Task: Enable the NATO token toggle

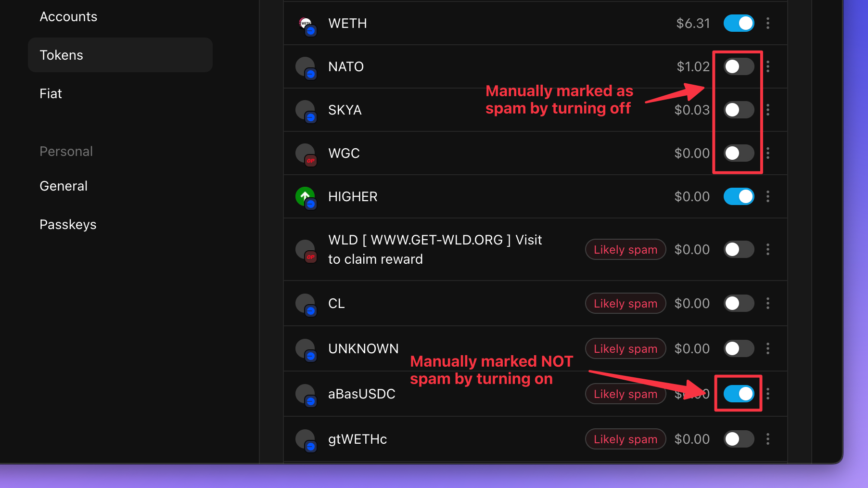Action: [739, 66]
